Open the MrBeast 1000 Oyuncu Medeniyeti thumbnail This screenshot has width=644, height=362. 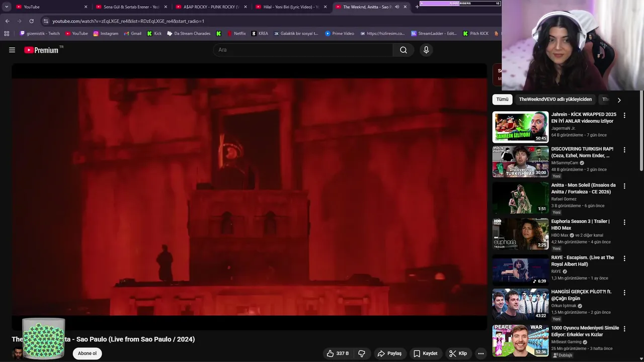pos(520,340)
